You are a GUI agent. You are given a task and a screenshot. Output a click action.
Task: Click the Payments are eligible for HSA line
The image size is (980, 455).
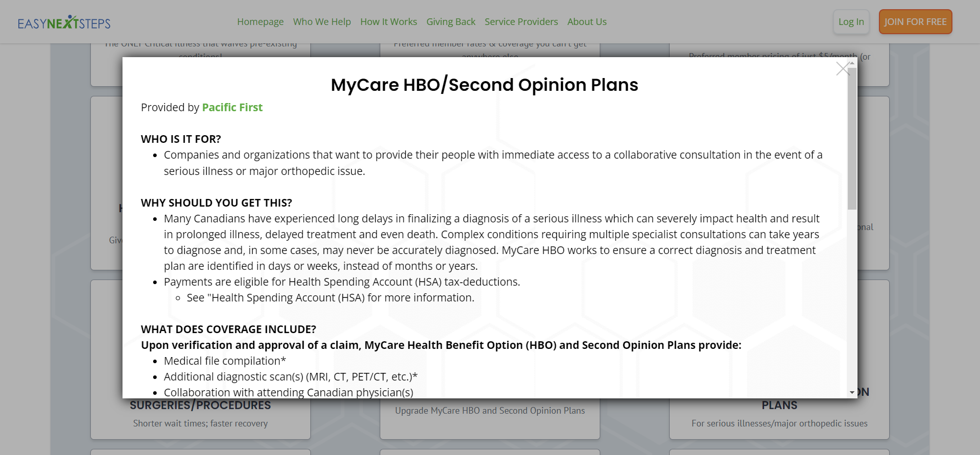342,282
